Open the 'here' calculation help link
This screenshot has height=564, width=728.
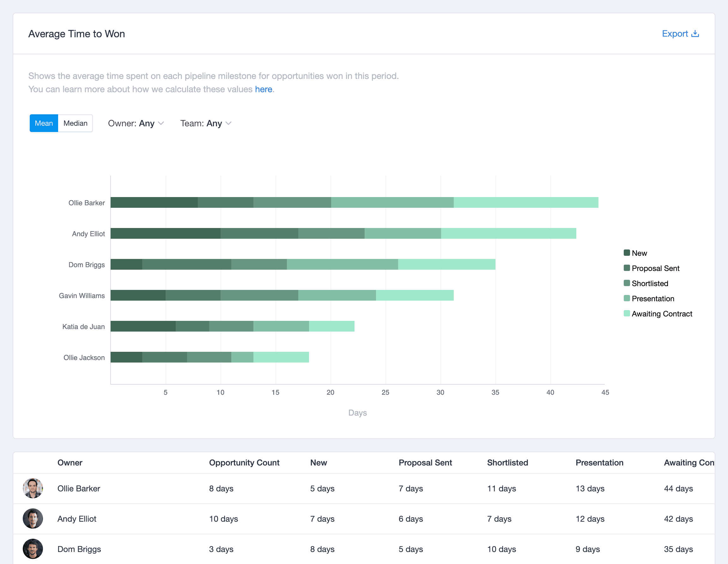263,89
